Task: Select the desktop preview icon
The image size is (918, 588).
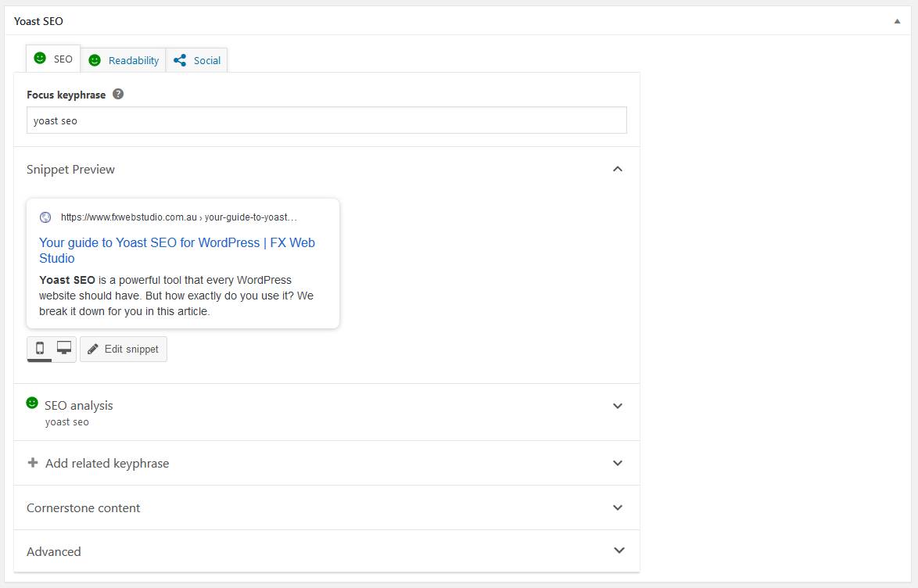Action: click(64, 349)
